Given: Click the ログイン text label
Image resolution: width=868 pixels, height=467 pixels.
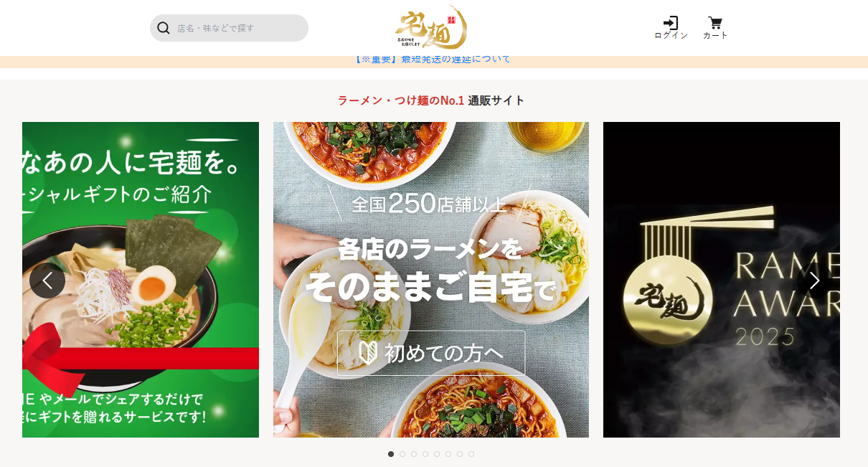Looking at the screenshot, I should pos(671,36).
